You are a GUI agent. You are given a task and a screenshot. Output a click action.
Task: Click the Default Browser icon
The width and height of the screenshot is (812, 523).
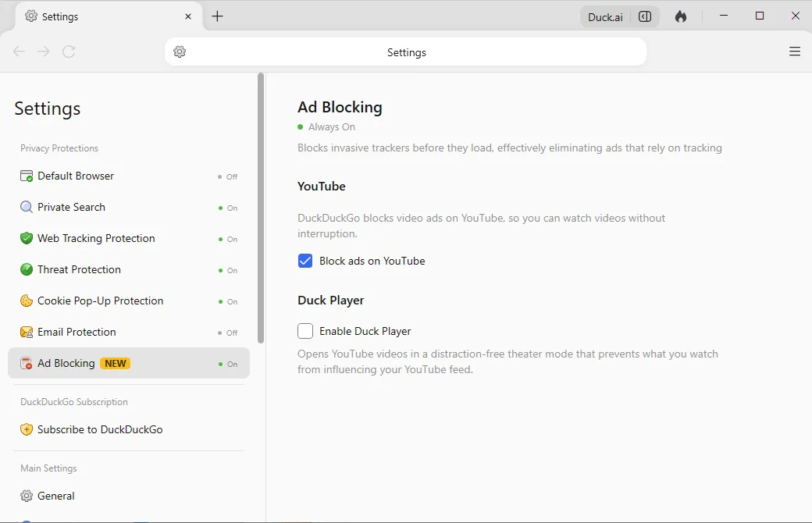click(x=27, y=176)
